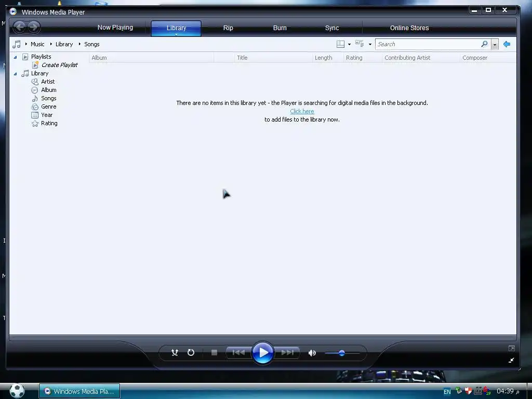This screenshot has width=532, height=399.
Task: Mute the sound with the speaker icon
Action: pos(312,353)
